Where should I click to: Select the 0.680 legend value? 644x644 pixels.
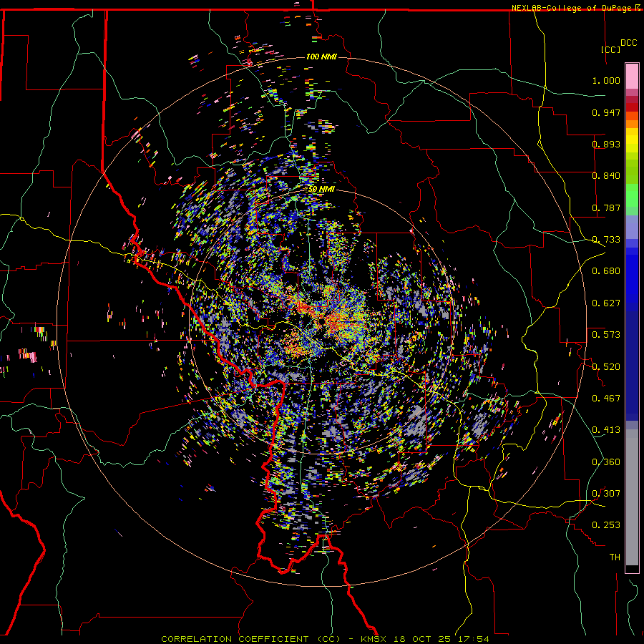tap(606, 270)
